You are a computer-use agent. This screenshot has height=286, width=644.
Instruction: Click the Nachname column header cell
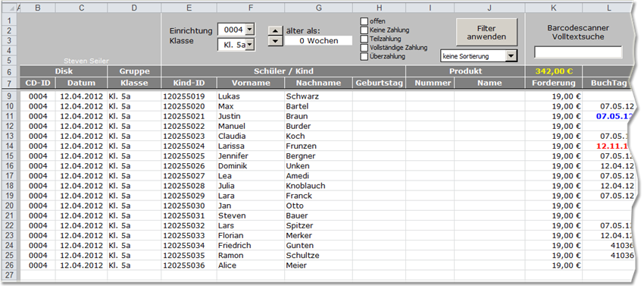(319, 83)
